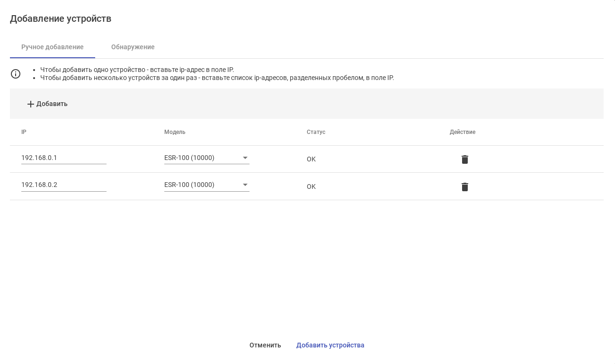Delete the 192.168.0.1 device row
This screenshot has height=364, width=615.
(x=465, y=160)
